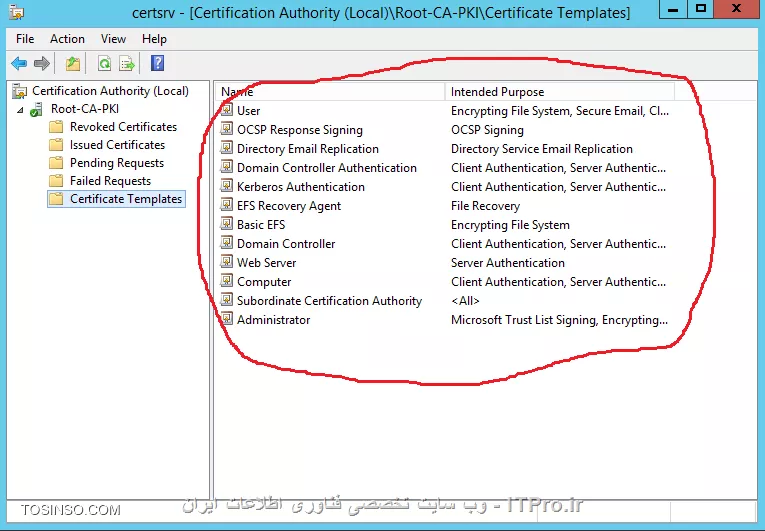
Task: Click the Directory Email Replication template icon
Action: coord(226,148)
